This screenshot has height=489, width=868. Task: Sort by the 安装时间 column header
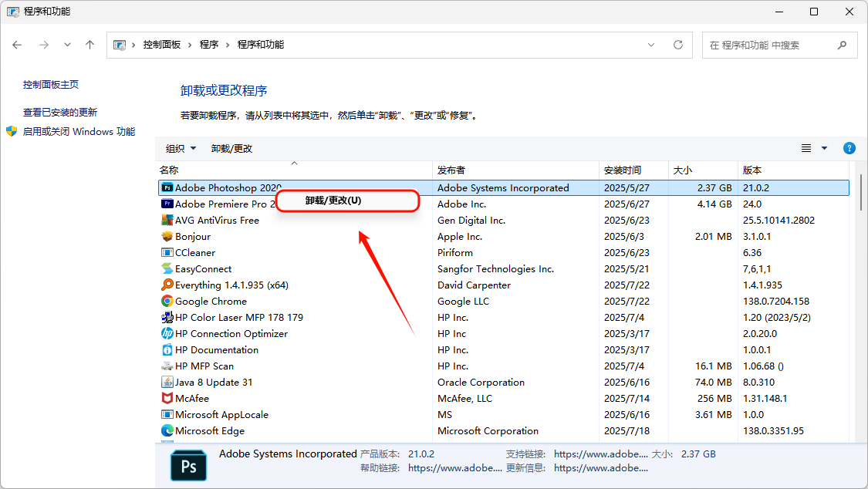pyautogui.click(x=634, y=170)
